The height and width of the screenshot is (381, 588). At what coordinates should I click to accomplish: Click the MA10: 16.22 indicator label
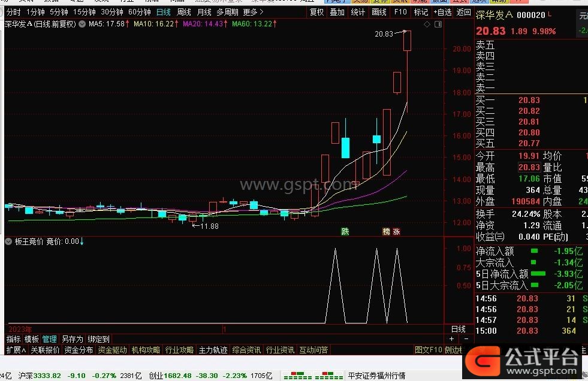(156, 24)
